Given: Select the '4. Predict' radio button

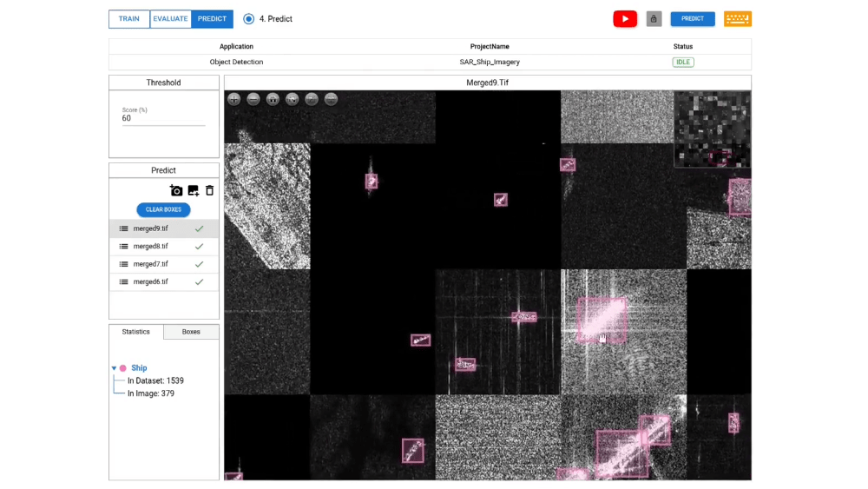Looking at the screenshot, I should [249, 19].
